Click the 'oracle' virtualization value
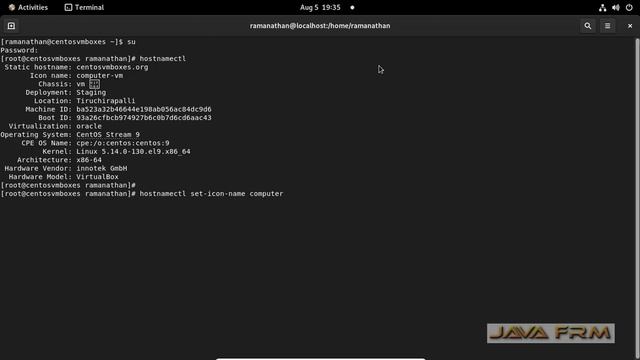This screenshot has height=360, width=640. coord(89,126)
